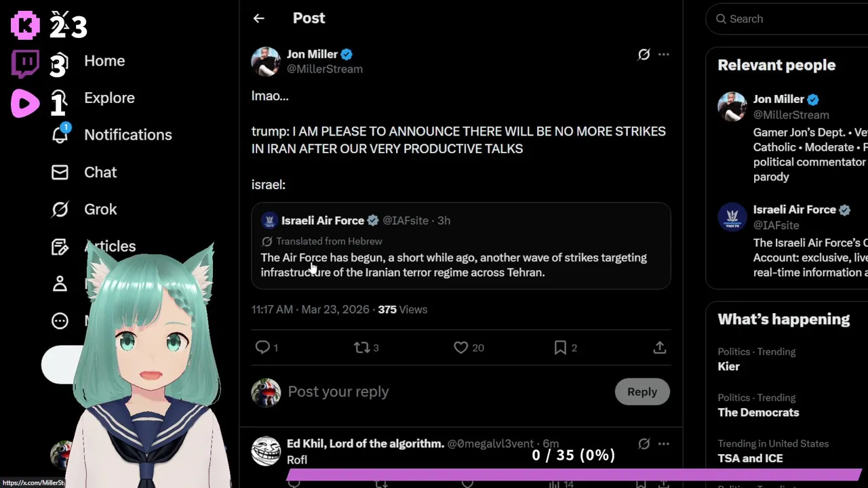Screen dimensions: 868x488
Task: Open the Chat section
Action: point(100,172)
